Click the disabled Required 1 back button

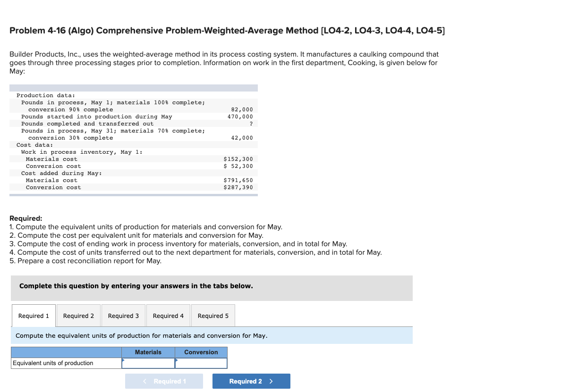tap(164, 381)
